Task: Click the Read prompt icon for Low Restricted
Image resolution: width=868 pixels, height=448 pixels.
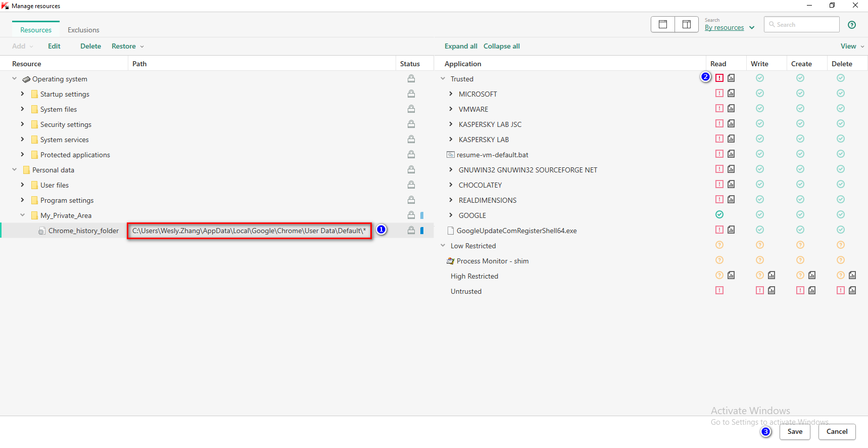Action: pyautogui.click(x=719, y=245)
